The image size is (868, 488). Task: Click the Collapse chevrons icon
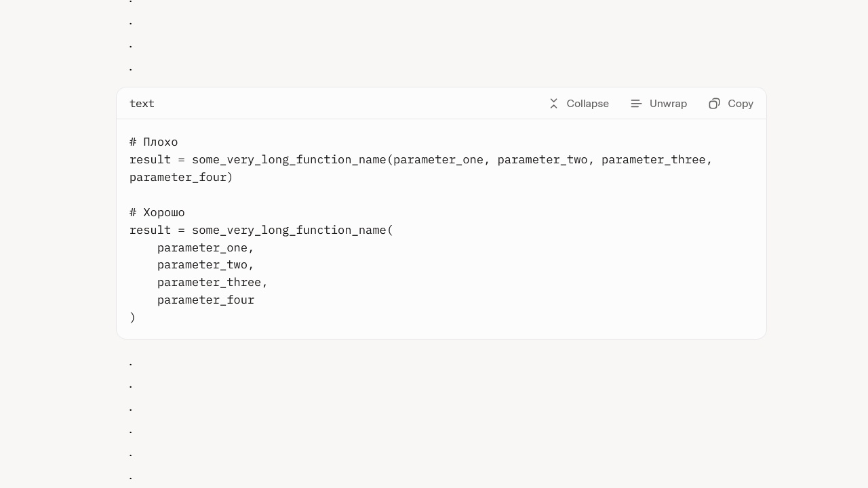(x=554, y=104)
